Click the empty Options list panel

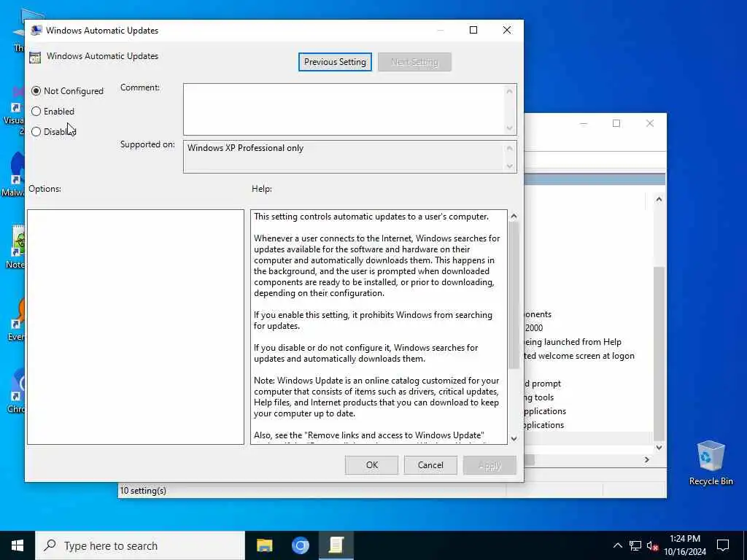136,327
